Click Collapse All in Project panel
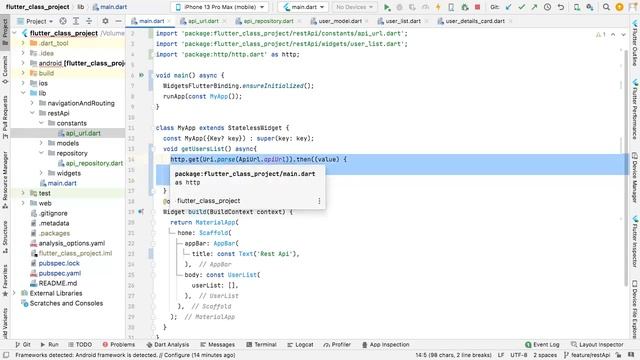 tap(89, 21)
